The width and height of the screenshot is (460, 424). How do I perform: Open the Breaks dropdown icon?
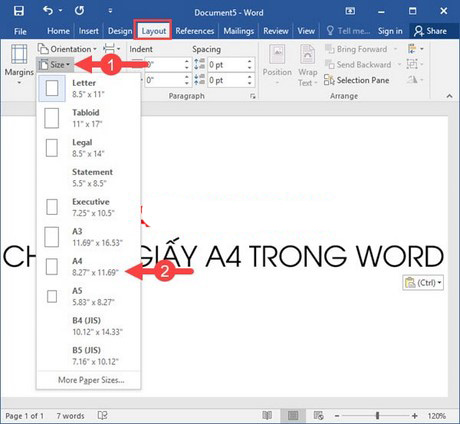pos(111,49)
